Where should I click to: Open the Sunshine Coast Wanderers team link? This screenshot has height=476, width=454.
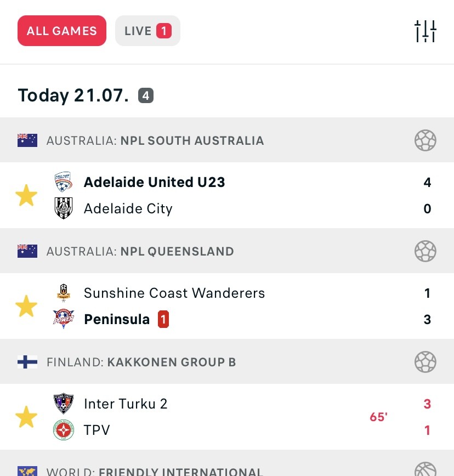pos(174,293)
